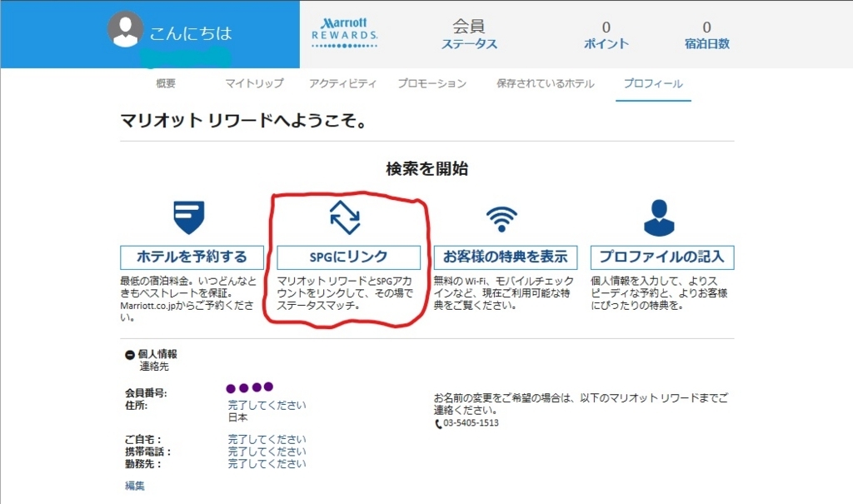The image size is (853, 504).
Task: Click the プロファイルの記入 button
Action: coord(662,257)
